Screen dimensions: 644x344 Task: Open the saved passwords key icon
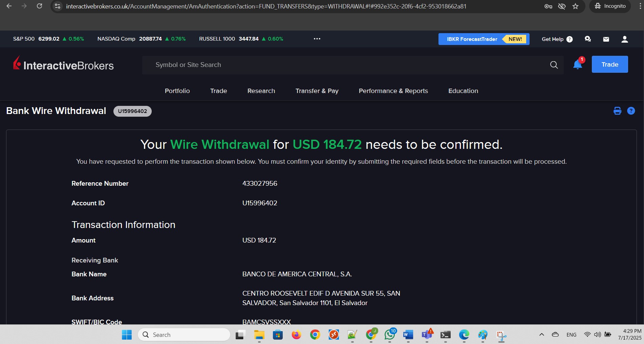[x=548, y=6]
